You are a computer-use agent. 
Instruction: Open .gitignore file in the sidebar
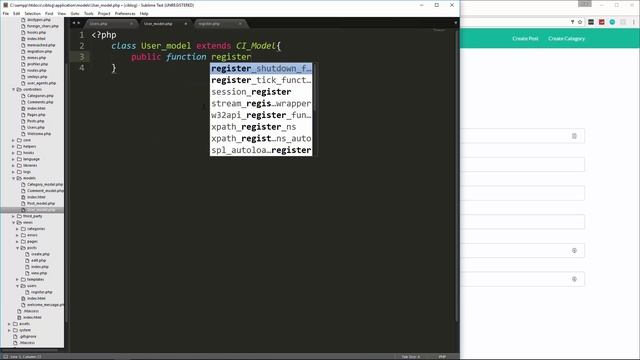coord(28,336)
